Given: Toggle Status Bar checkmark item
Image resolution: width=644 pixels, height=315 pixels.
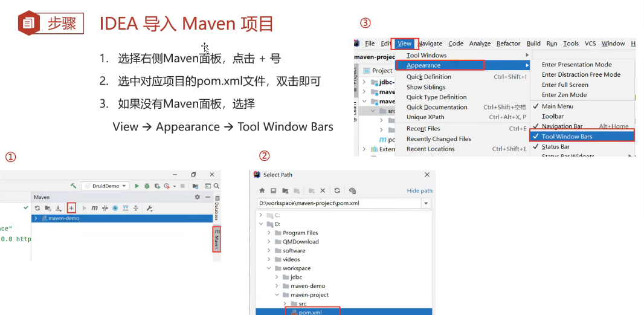Looking at the screenshot, I should [x=583, y=146].
